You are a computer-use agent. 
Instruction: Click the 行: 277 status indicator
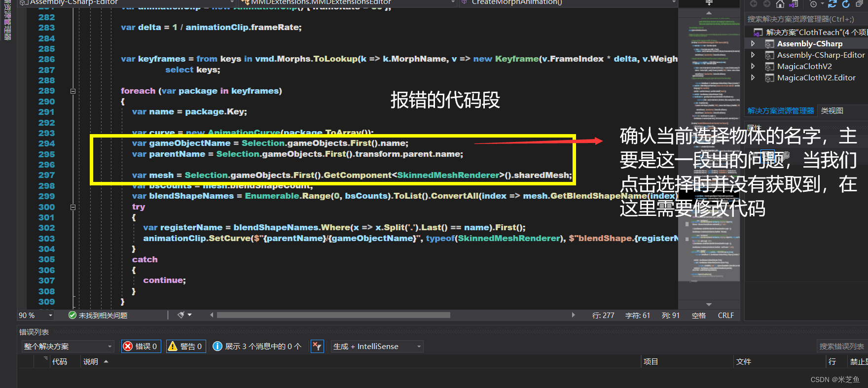point(603,316)
